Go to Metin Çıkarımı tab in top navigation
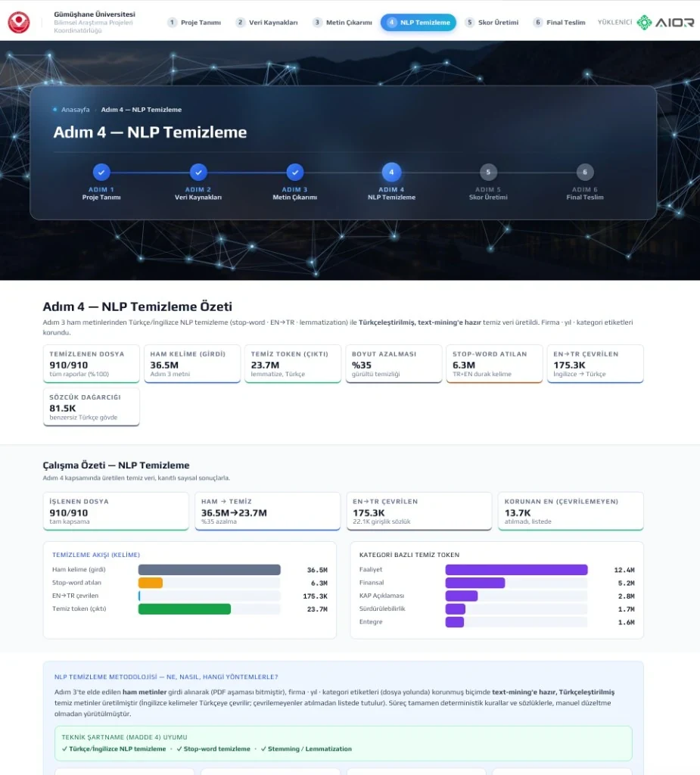Screen dimensions: 700x775 pyautogui.click(x=342, y=22)
